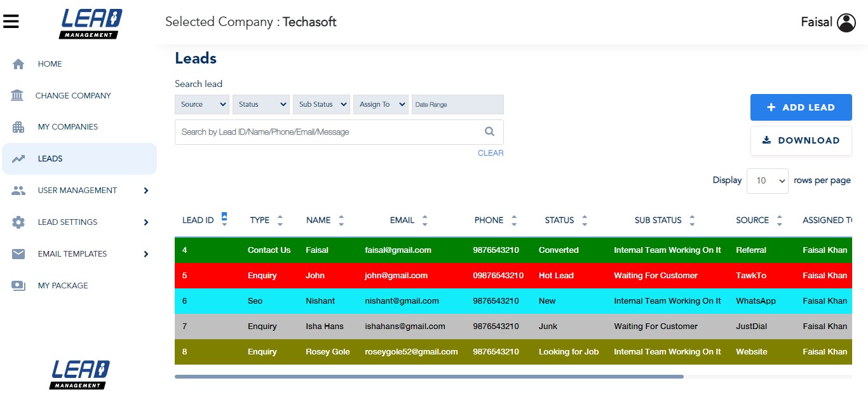Open the Sub Status dropdown

pyautogui.click(x=321, y=104)
